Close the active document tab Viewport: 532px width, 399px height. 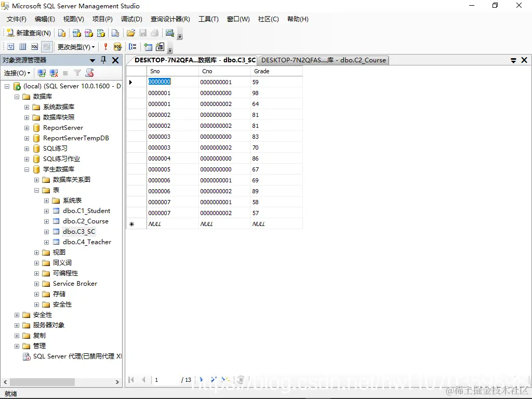point(524,60)
